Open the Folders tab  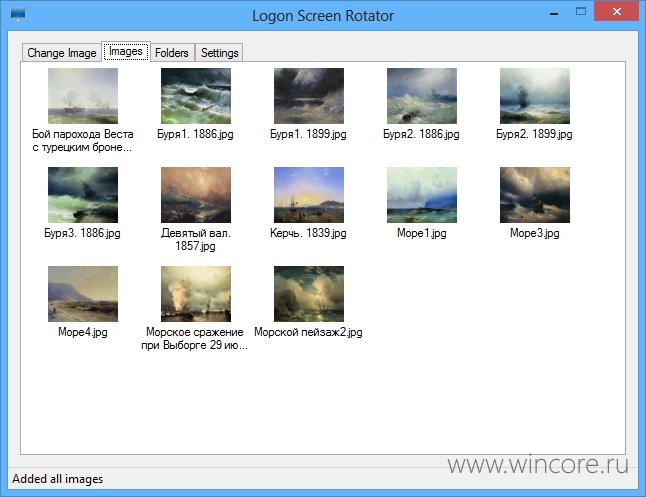coord(172,53)
